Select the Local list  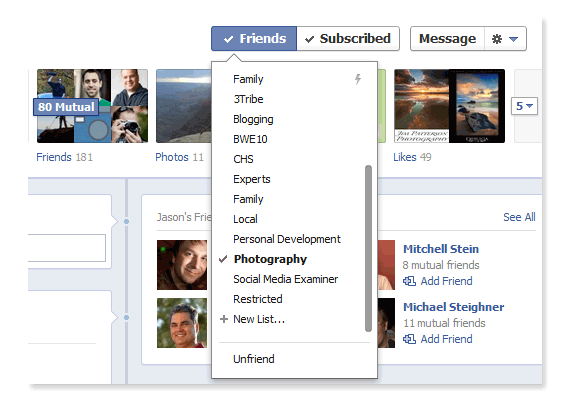click(x=245, y=219)
